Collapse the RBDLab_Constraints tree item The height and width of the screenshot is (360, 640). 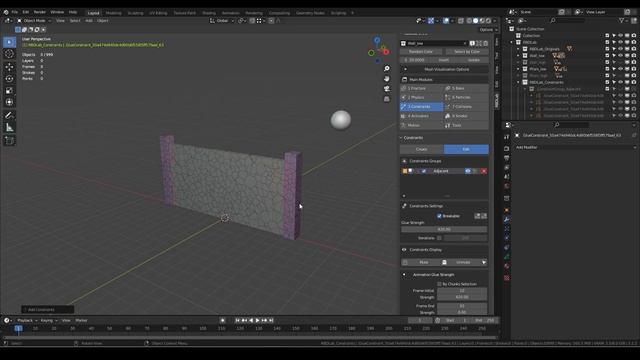518,82
